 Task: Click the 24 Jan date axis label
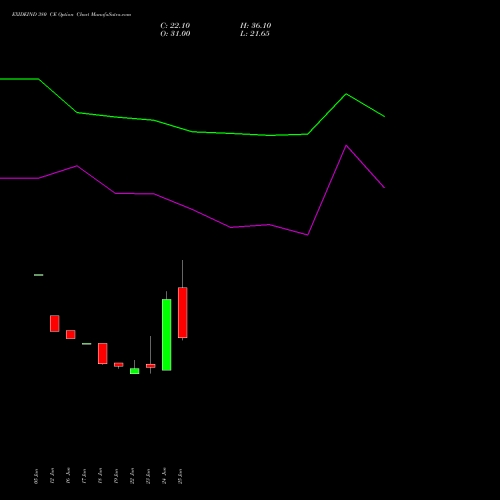point(164,476)
